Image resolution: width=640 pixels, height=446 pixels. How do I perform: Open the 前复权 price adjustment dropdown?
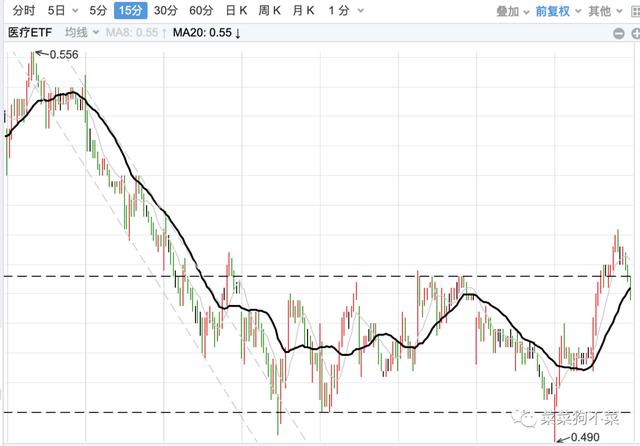pos(558,11)
